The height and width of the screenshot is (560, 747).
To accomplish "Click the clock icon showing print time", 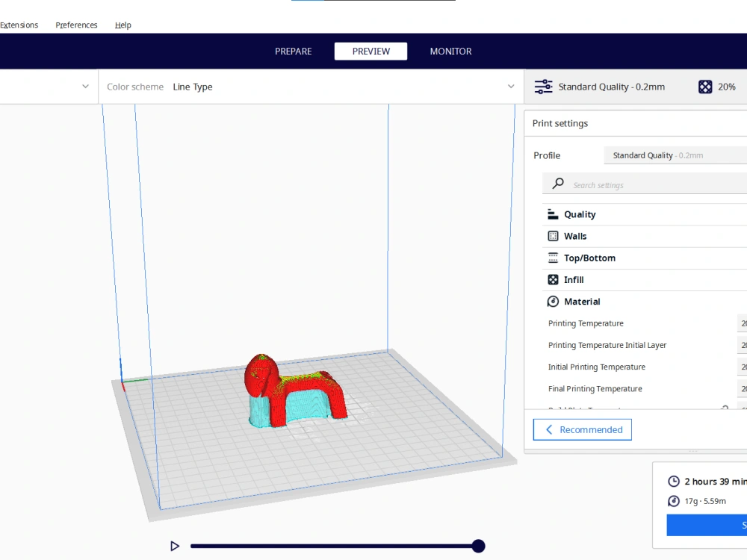I will pos(673,482).
